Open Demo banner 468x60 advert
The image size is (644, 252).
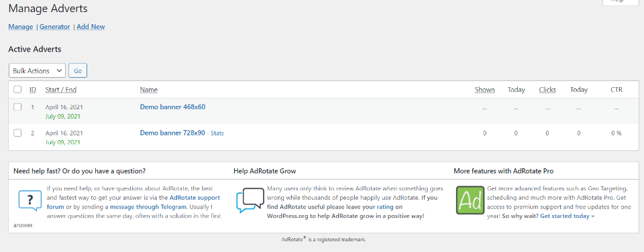pyautogui.click(x=172, y=107)
